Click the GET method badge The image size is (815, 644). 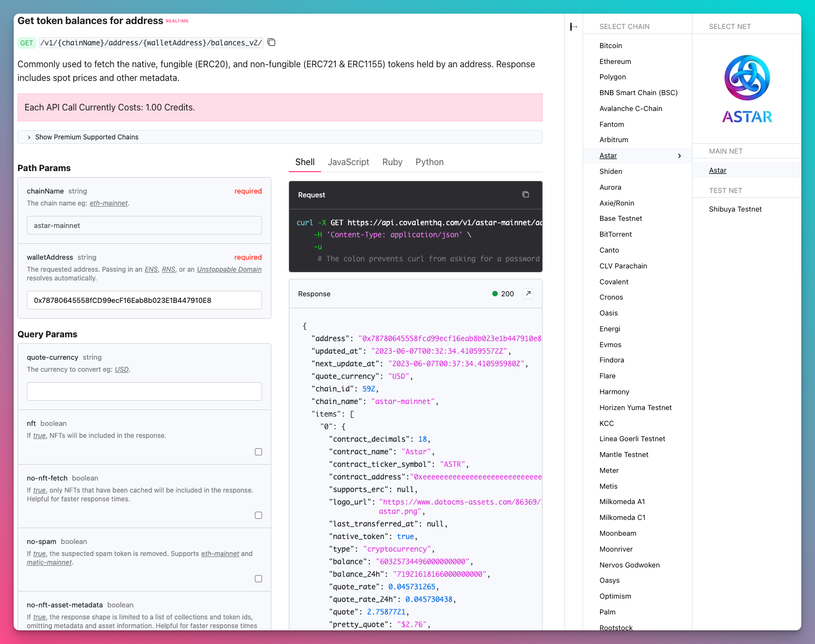point(27,43)
